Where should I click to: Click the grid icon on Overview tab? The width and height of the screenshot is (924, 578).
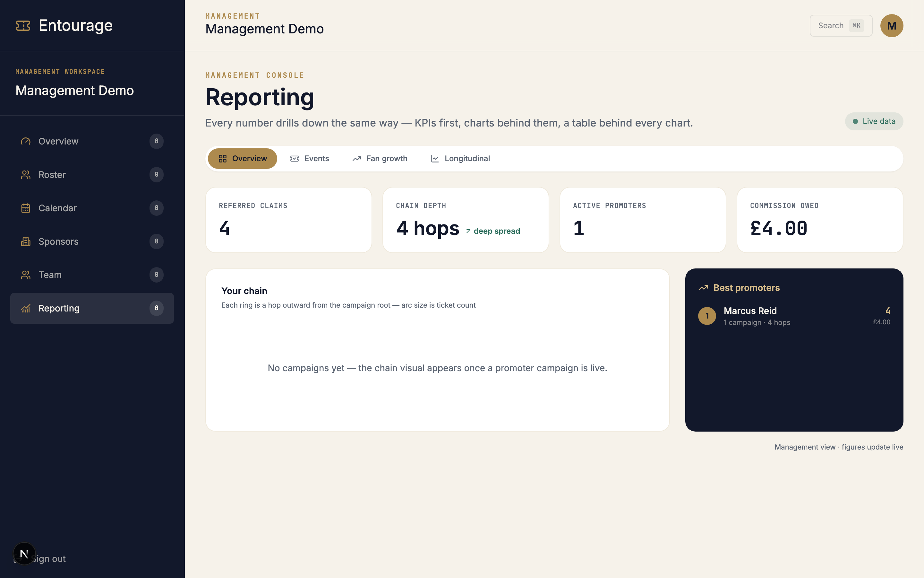[223, 159]
